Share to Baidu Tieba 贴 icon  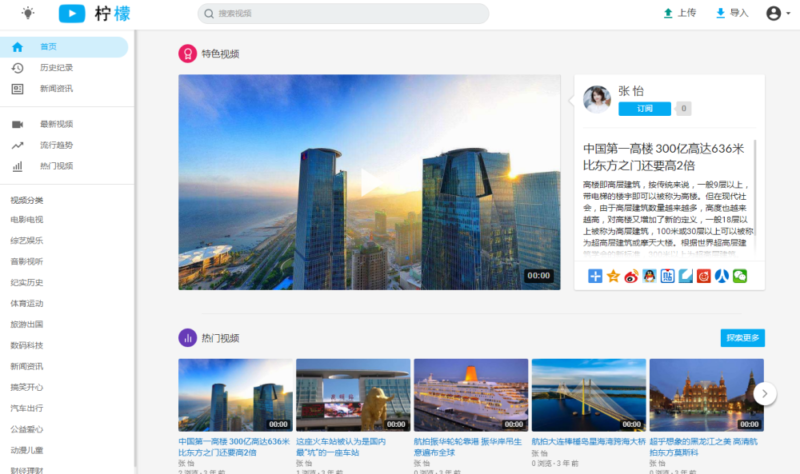point(667,276)
